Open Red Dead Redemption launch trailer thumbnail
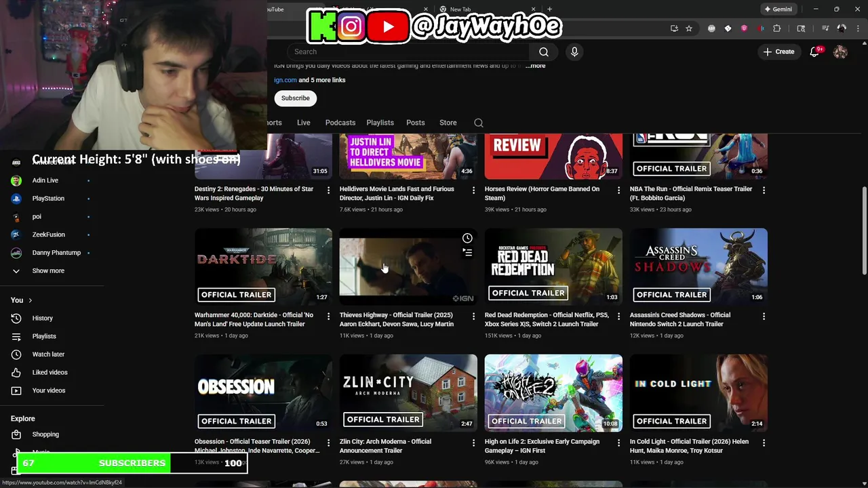 (x=553, y=266)
